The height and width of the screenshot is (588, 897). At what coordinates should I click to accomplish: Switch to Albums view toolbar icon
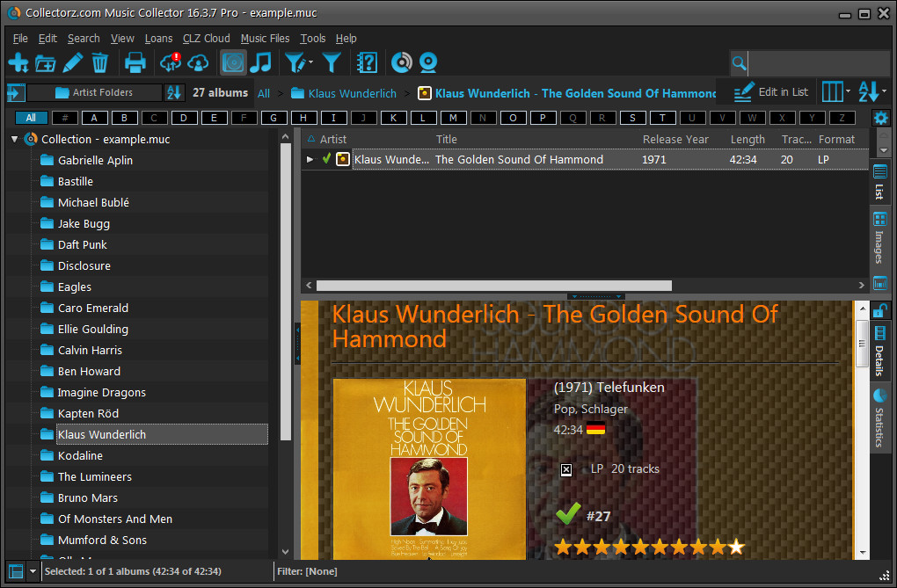[233, 62]
